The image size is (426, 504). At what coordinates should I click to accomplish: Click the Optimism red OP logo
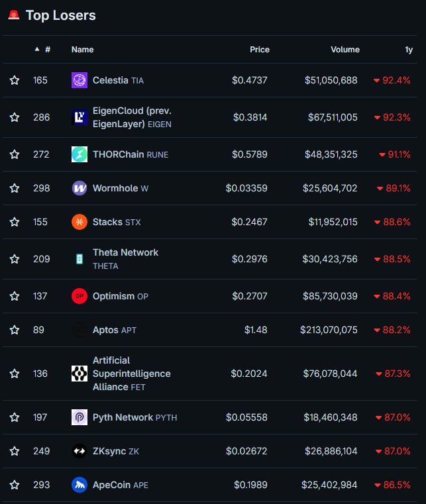pos(80,296)
